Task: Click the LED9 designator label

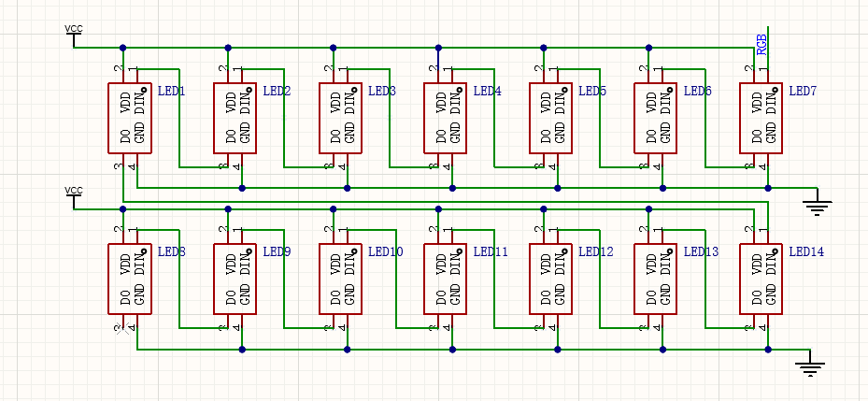Action: pyautogui.click(x=277, y=251)
